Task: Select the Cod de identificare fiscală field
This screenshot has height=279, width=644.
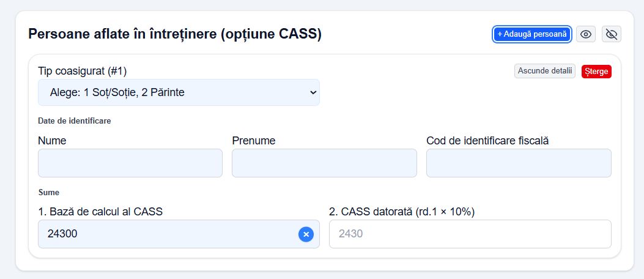Action: pyautogui.click(x=519, y=163)
